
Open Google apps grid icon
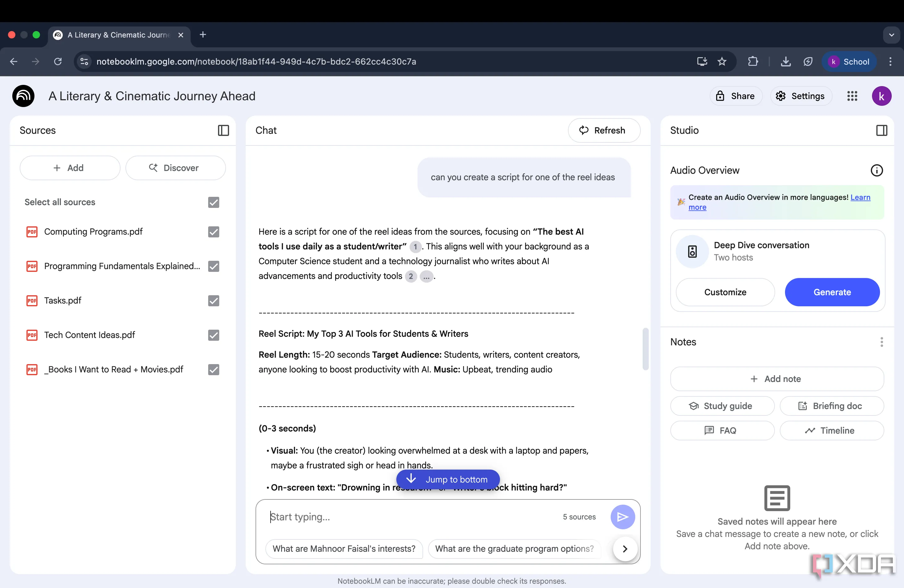click(852, 96)
